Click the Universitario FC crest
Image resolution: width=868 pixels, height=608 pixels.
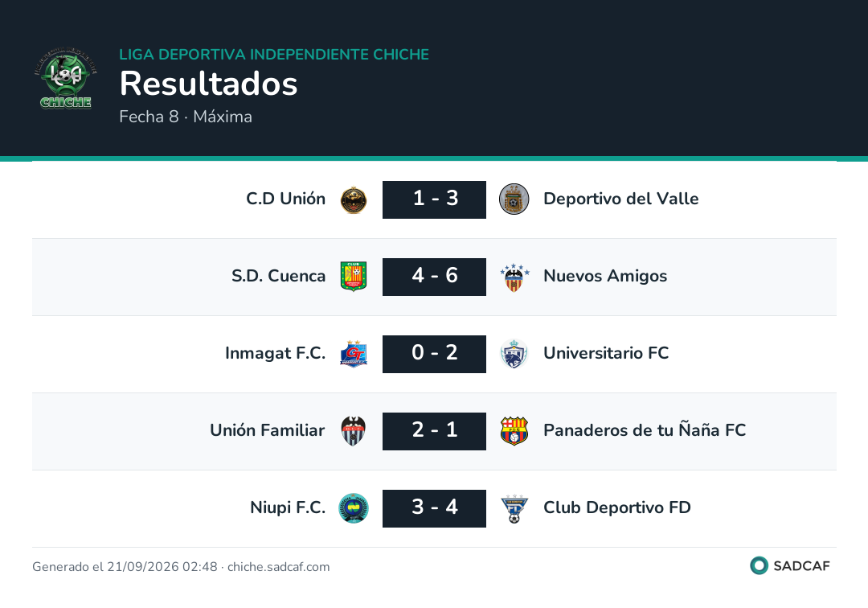pos(514,354)
